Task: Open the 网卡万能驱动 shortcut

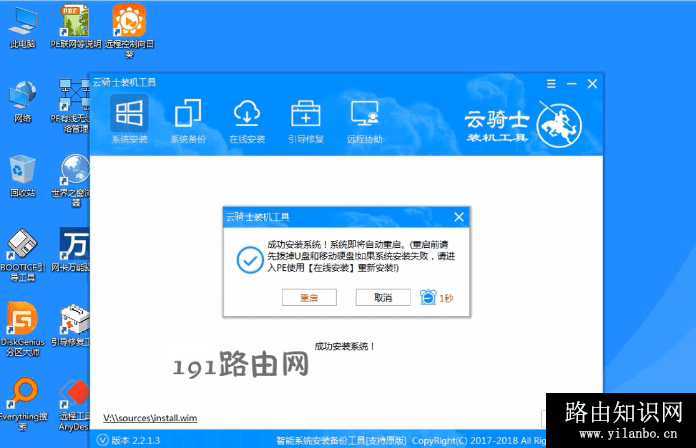Action: coord(73,250)
